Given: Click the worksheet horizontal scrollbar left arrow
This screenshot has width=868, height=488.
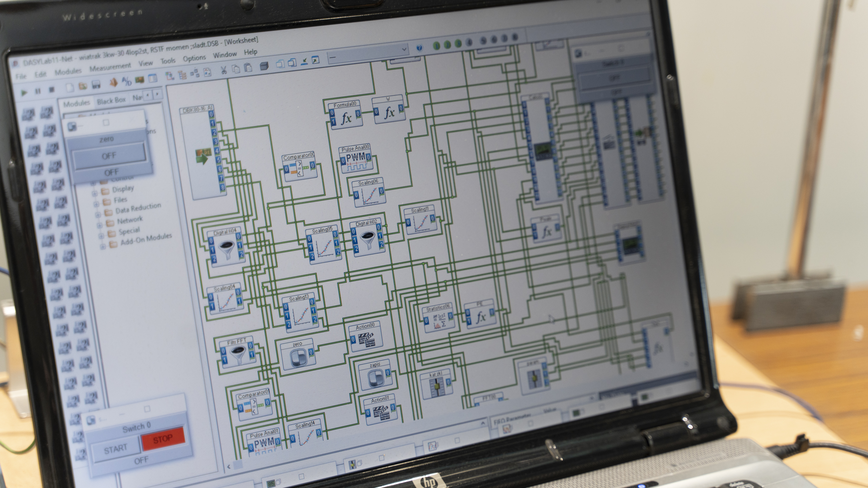Looking at the screenshot, I should click(229, 466).
